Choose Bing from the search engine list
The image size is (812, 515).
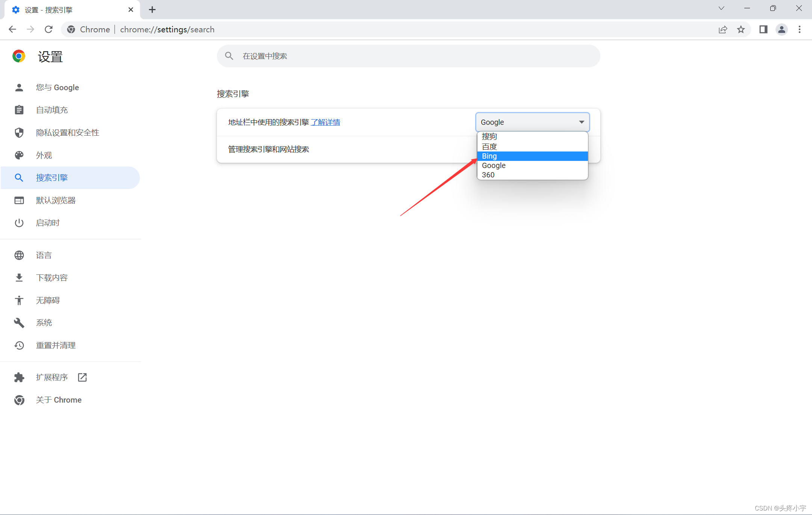pos(532,156)
